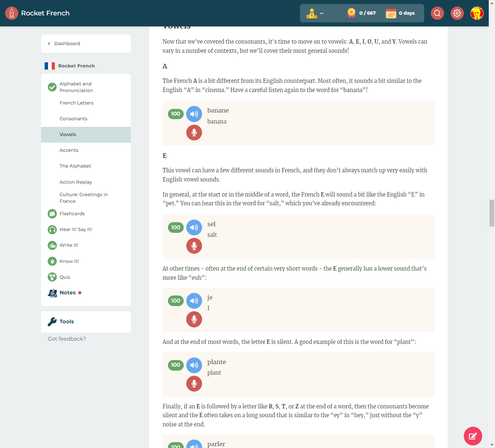Click the points medal badge icon
This screenshot has width=495, height=448.
pos(352,13)
